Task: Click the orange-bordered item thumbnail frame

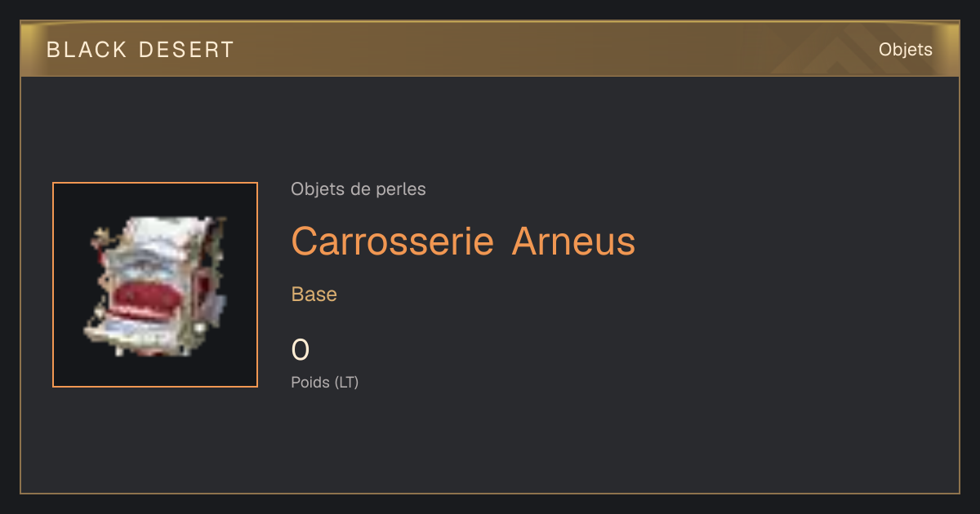Action: pos(155,285)
